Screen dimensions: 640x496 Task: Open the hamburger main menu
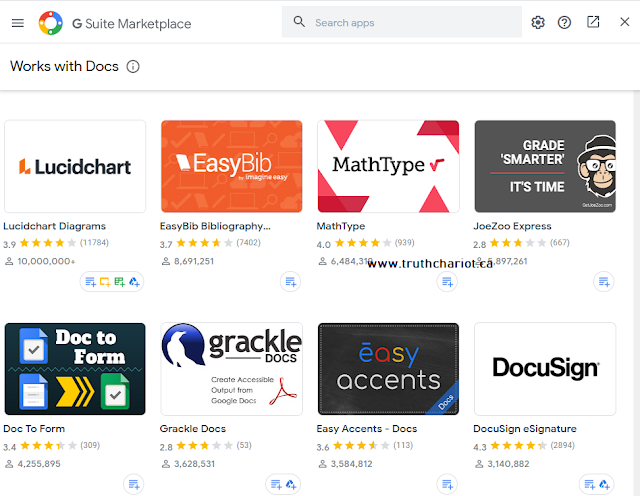pyautogui.click(x=18, y=23)
